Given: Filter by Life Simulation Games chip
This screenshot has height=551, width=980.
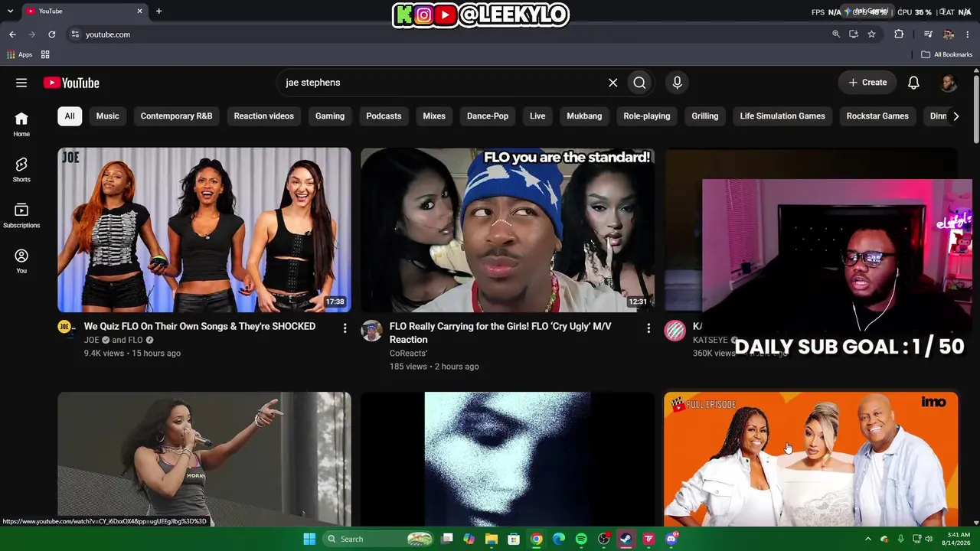Looking at the screenshot, I should [x=782, y=116].
